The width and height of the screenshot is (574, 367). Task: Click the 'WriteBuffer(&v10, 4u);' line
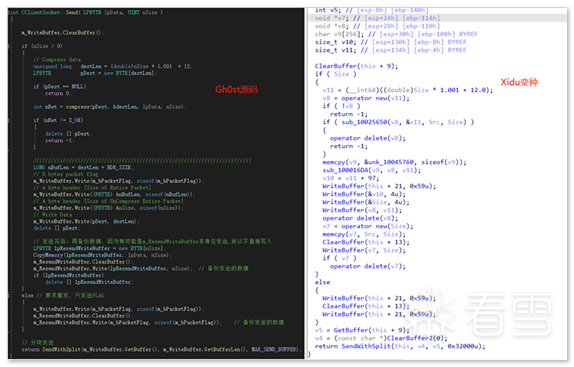click(364, 194)
